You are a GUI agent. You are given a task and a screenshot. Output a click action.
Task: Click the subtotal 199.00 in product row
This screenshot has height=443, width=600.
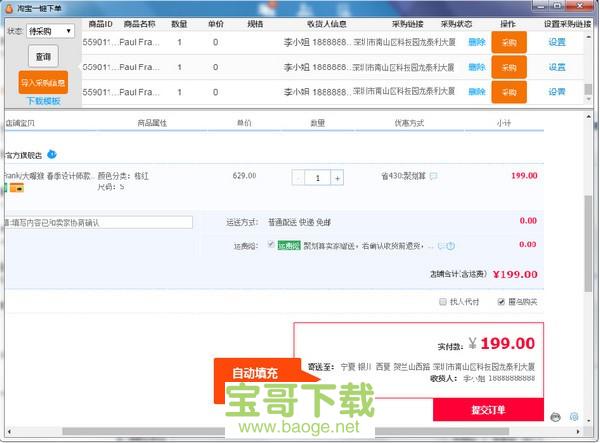pos(524,176)
